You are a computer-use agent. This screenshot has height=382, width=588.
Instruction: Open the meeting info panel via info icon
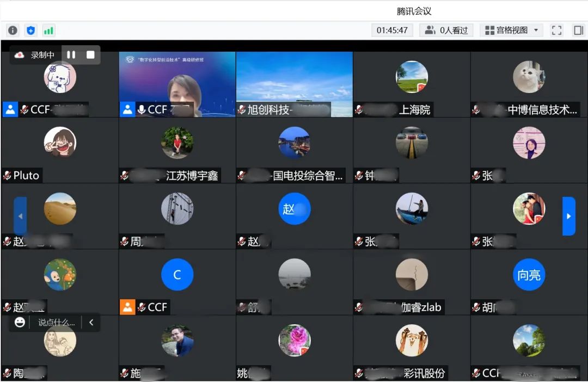12,30
